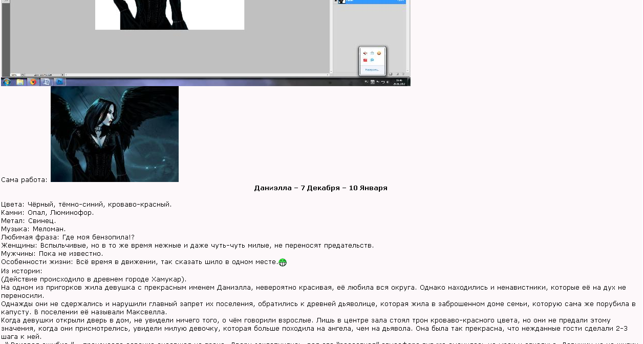Click the red muted speaker tray popup icon
This screenshot has width=644, height=344.
coord(365,53)
